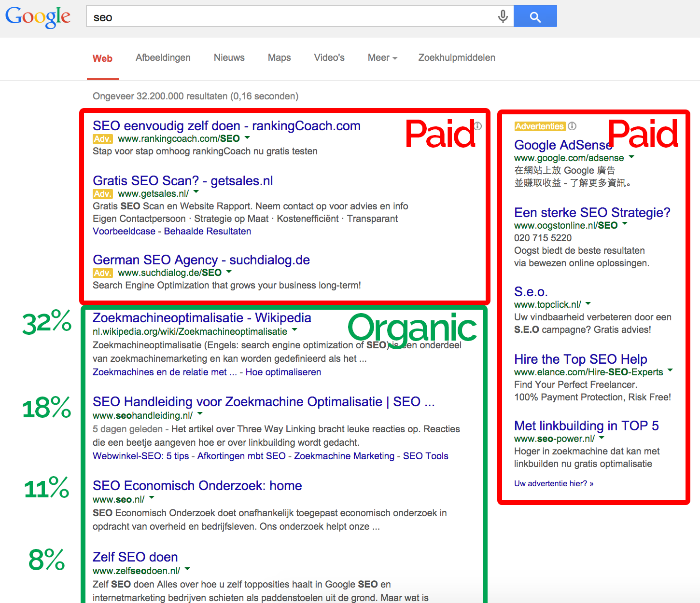Click the info icon above the top paid results

[x=477, y=126]
